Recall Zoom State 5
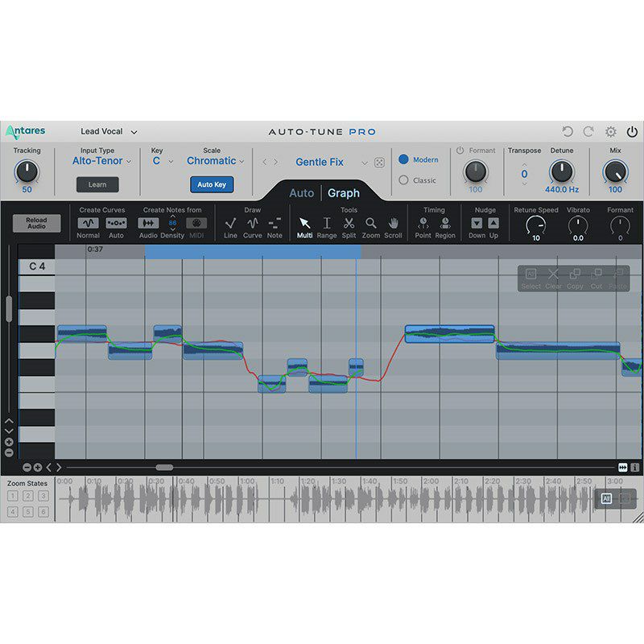Screen dimensions: 644x644 [x=28, y=512]
